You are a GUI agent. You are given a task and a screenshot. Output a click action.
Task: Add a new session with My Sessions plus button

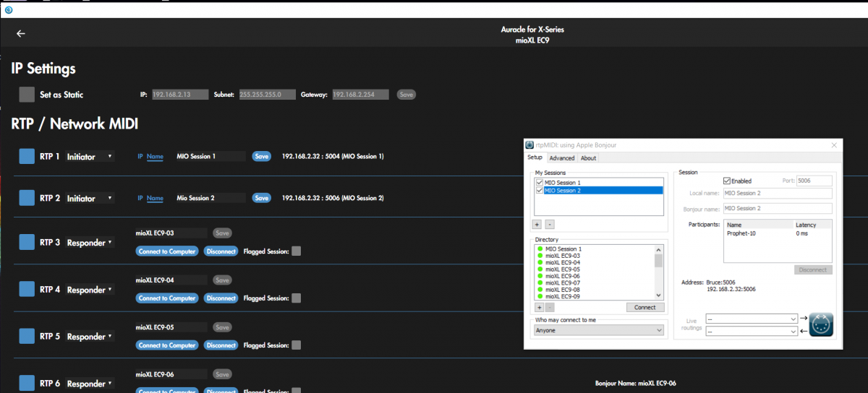[x=538, y=225]
